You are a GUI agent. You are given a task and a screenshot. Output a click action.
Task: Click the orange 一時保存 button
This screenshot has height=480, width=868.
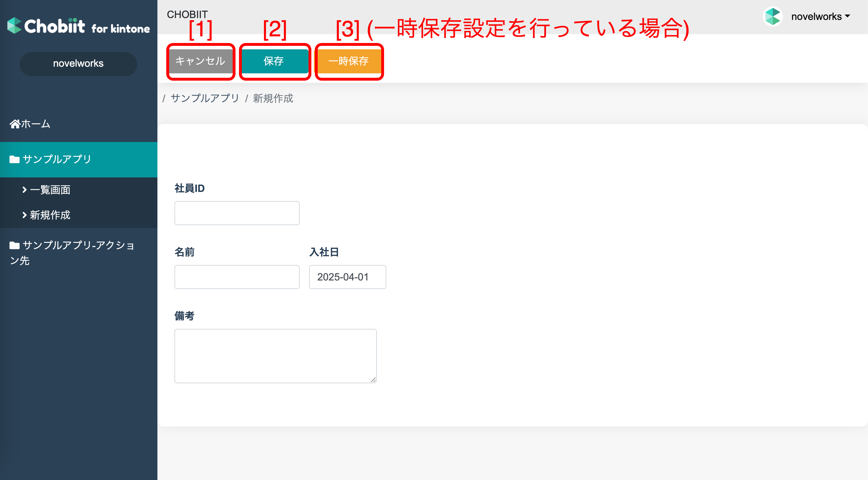pyautogui.click(x=349, y=61)
